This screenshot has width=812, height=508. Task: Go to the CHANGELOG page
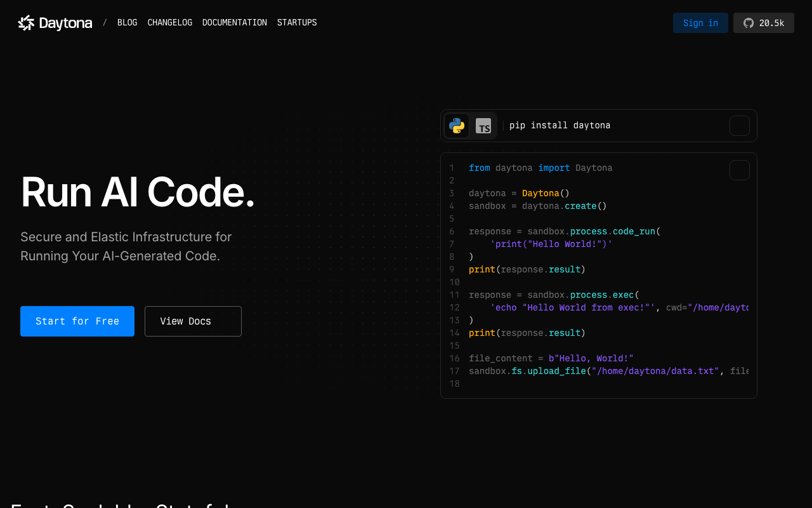pos(169,23)
